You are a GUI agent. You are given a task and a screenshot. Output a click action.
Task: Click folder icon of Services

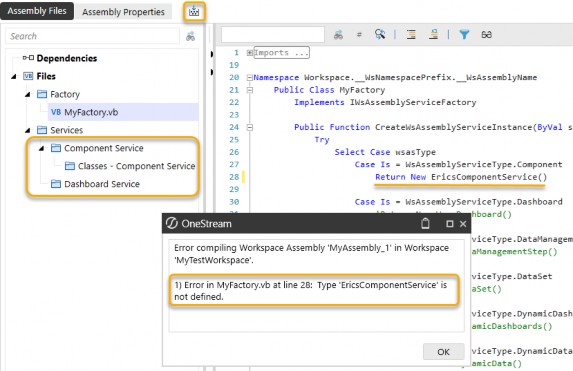click(42, 130)
